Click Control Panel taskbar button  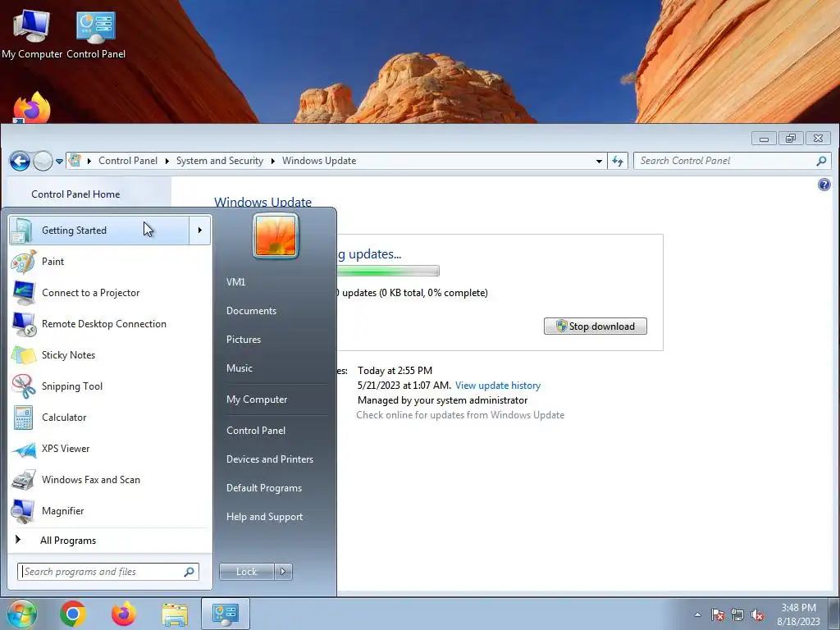point(226,614)
